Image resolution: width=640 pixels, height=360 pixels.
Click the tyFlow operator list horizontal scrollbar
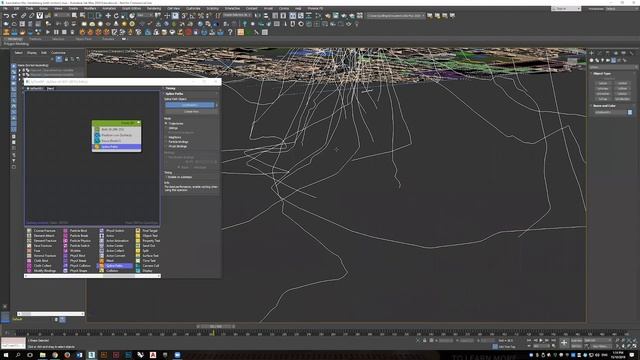click(93, 276)
